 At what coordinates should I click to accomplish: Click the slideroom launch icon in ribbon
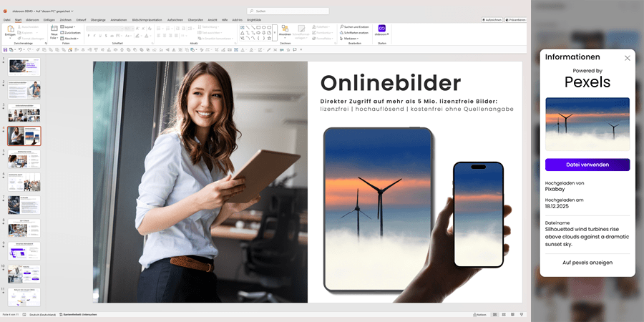click(382, 29)
